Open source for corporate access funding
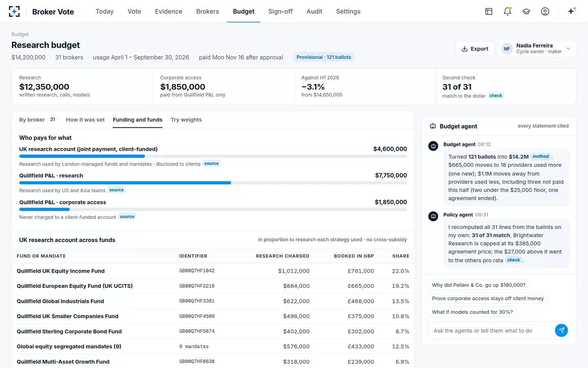This screenshot has height=368, width=588. pyautogui.click(x=127, y=217)
